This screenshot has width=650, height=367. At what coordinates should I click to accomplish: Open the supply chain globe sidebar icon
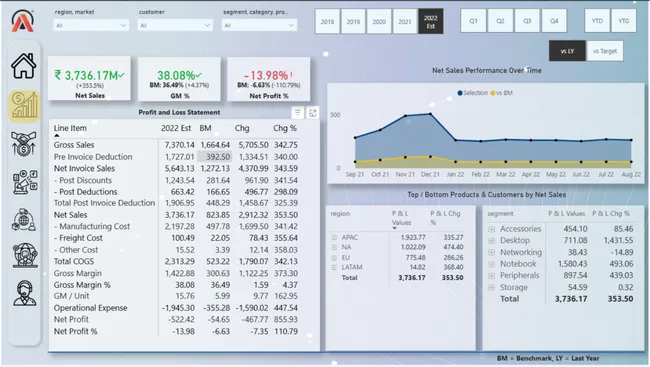[x=24, y=219]
